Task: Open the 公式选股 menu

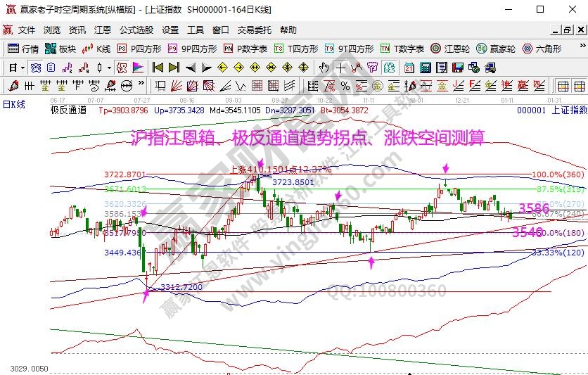Action: pyautogui.click(x=136, y=30)
